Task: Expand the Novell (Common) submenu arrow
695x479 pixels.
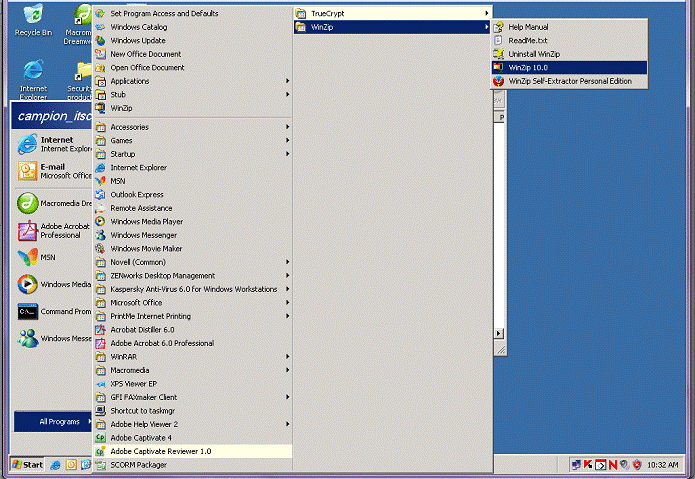Action: click(x=287, y=262)
